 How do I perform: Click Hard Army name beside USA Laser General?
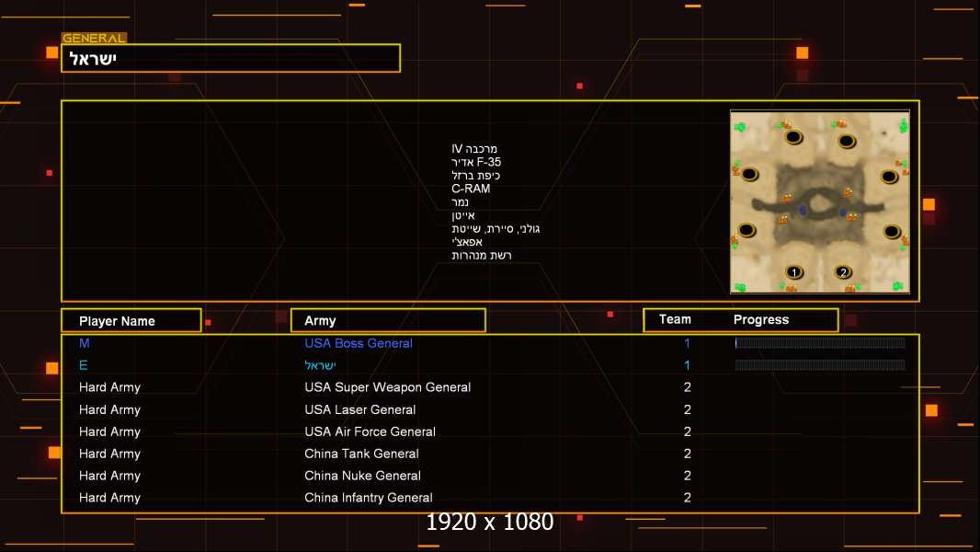(x=109, y=409)
